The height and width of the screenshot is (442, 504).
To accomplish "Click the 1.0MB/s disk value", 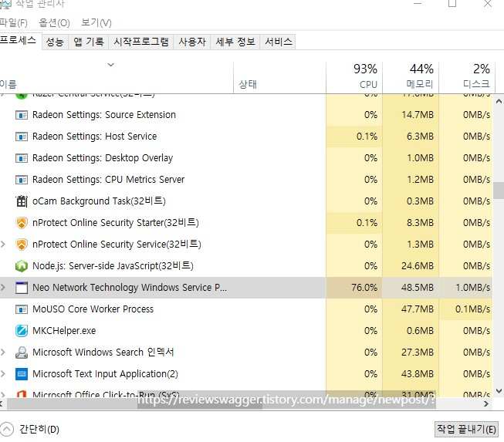I will 472,288.
